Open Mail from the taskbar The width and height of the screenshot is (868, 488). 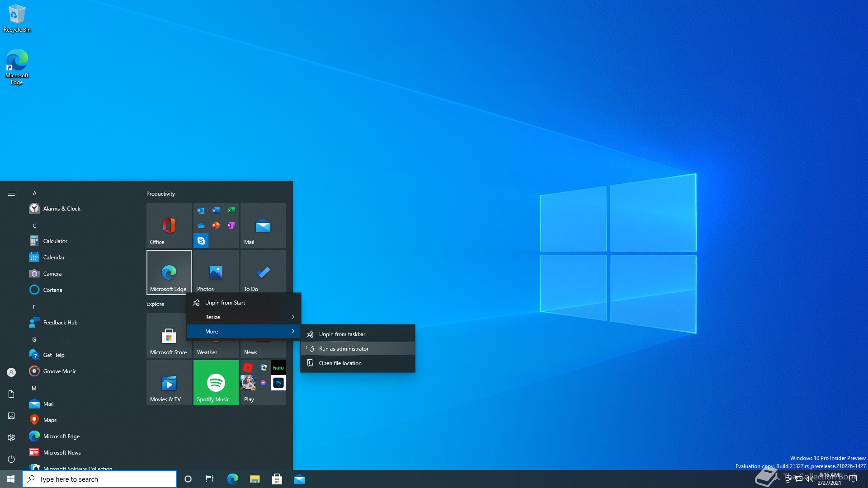click(299, 479)
